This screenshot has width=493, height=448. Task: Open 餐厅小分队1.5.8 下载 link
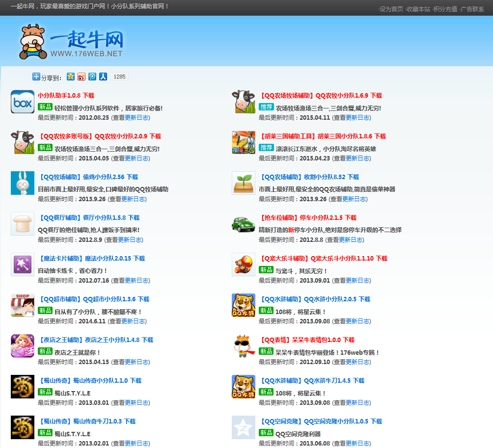point(89,218)
